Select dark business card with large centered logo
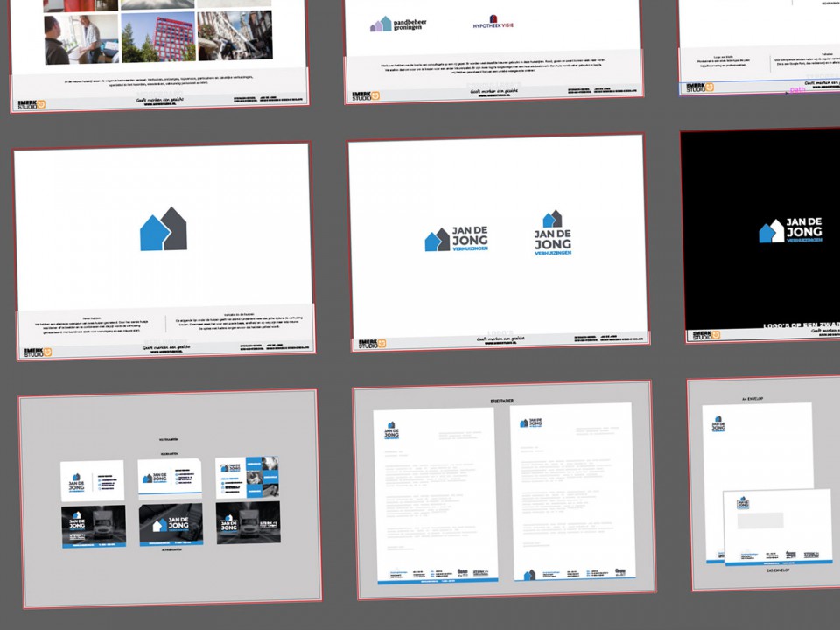Image resolution: width=840 pixels, height=630 pixels. click(x=171, y=524)
